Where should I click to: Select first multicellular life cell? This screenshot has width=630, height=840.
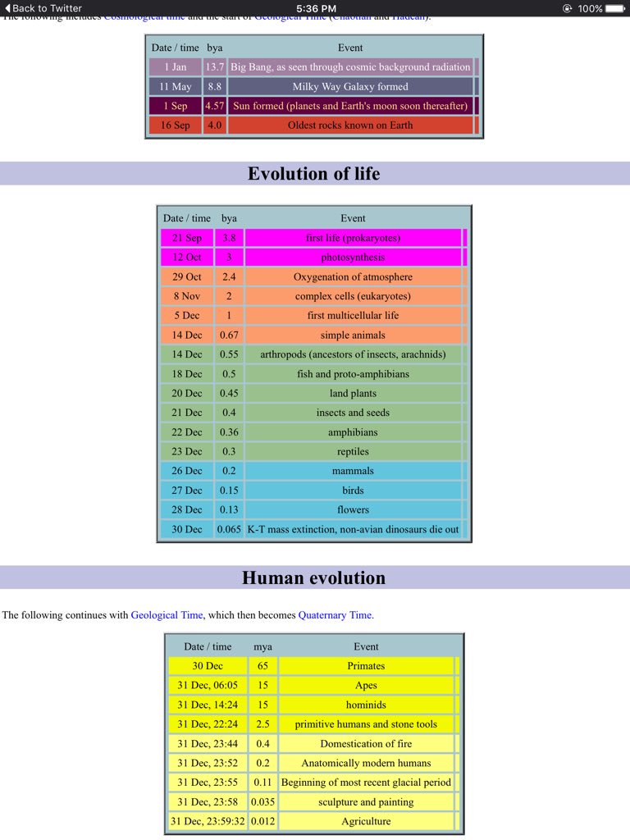click(353, 315)
